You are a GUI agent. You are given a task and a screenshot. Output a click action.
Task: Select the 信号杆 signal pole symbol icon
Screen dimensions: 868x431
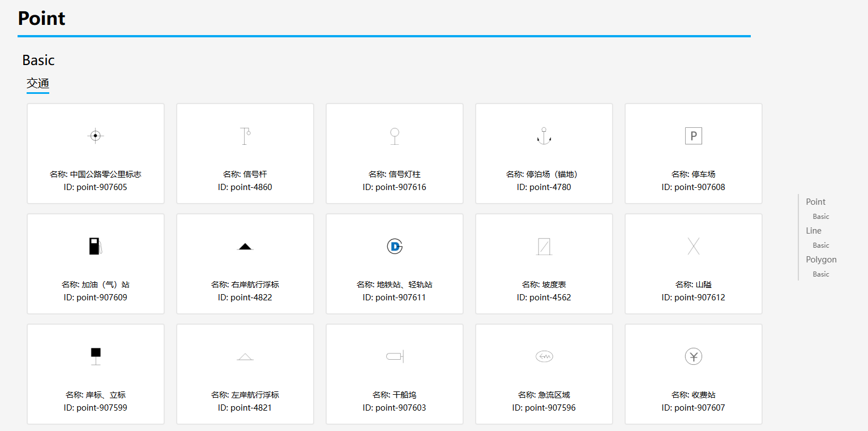[x=245, y=136]
